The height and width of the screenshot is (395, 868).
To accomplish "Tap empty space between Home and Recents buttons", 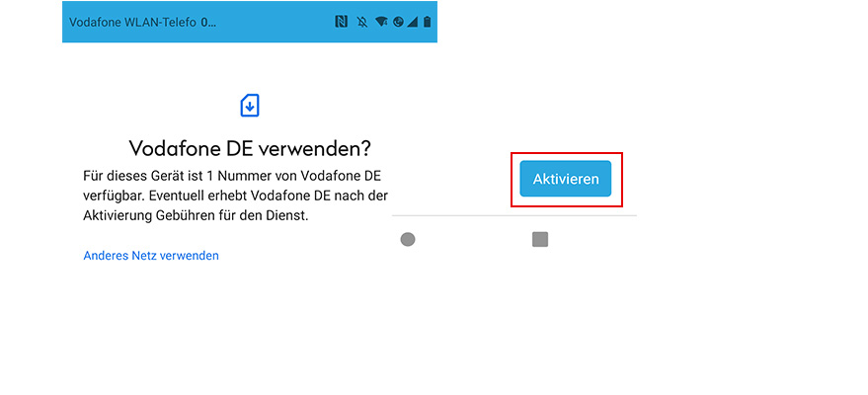I will (x=474, y=240).
